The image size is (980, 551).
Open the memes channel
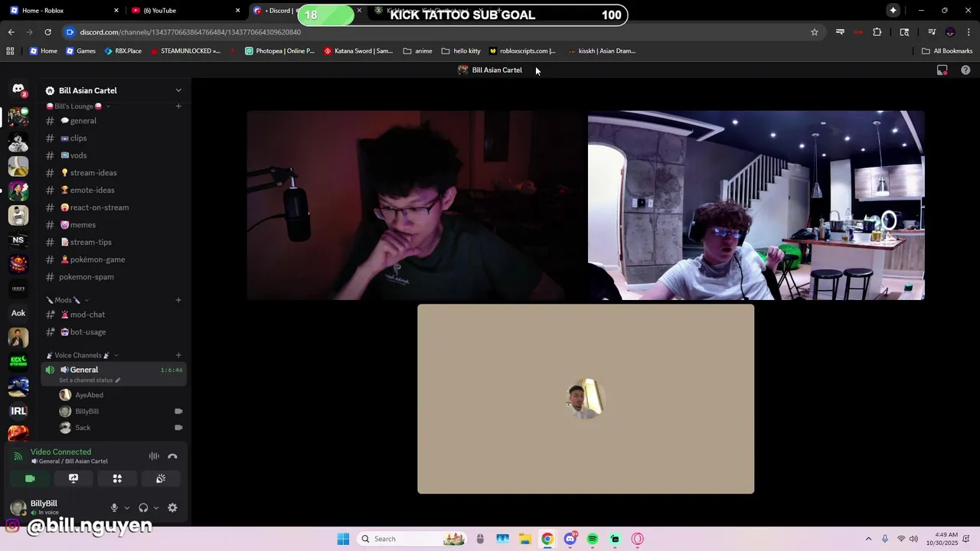(113, 225)
